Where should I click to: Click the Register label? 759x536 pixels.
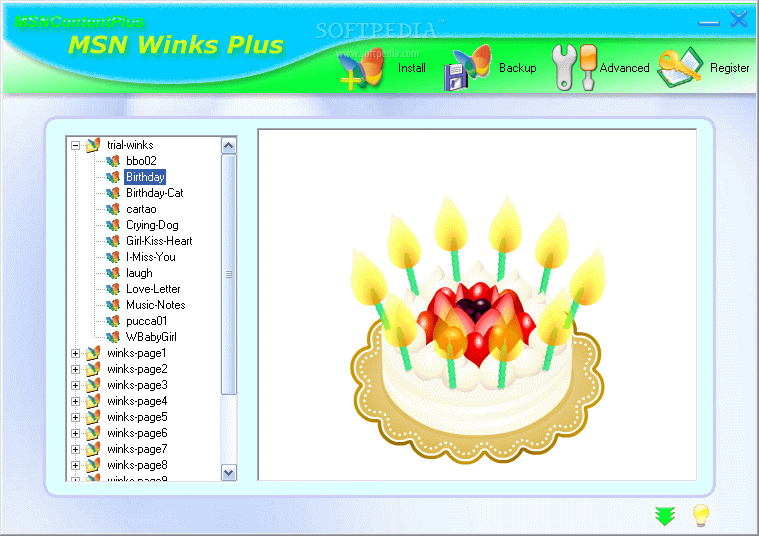729,68
